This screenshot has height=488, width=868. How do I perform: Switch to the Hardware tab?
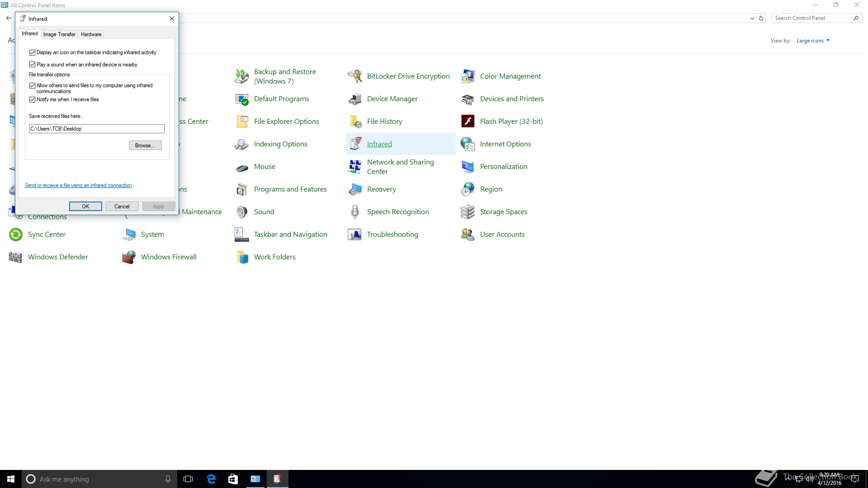(91, 34)
